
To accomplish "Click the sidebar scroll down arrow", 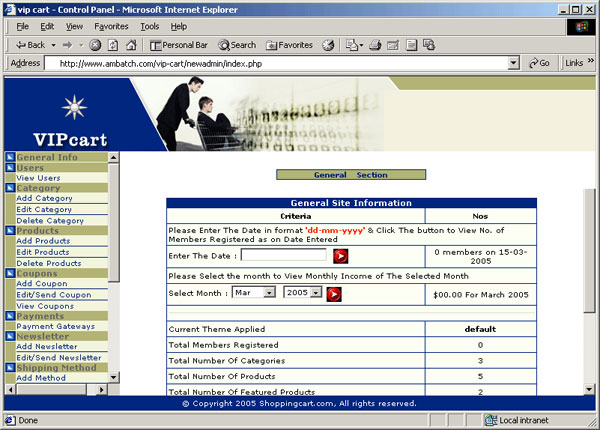I will 114,377.
